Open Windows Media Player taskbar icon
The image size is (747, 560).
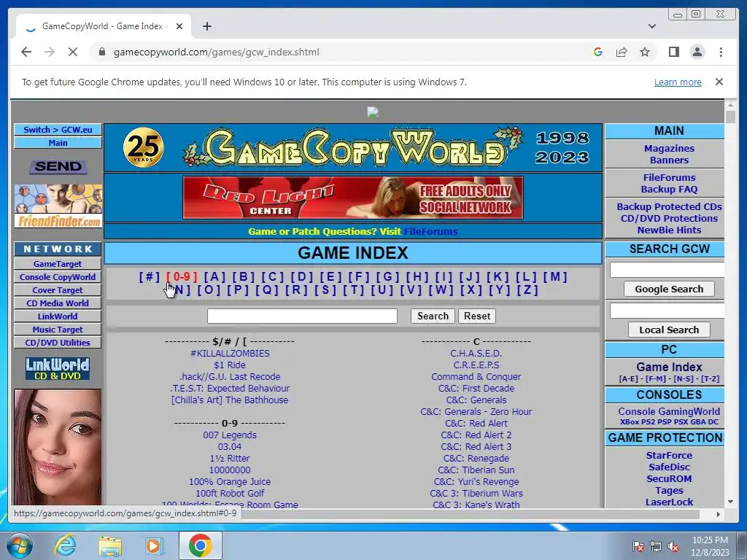154,545
